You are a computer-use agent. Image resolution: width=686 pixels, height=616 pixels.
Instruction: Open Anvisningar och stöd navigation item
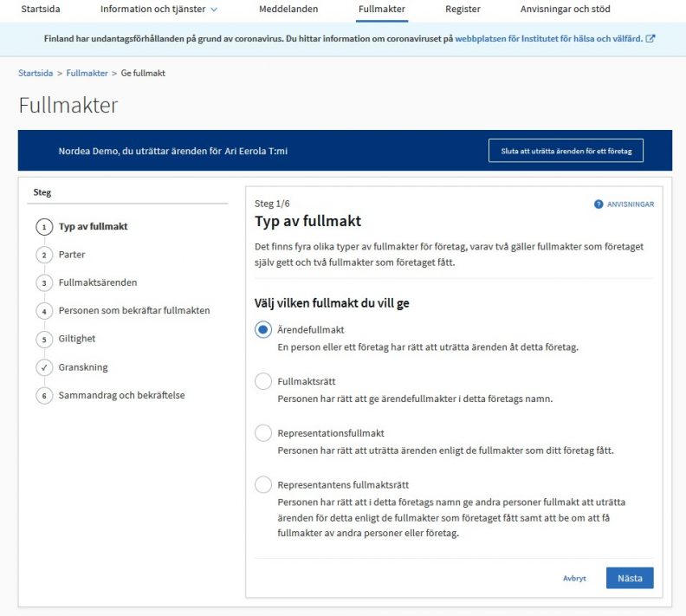[x=565, y=9]
